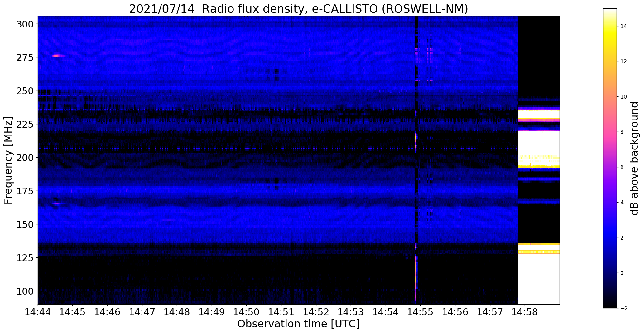The height and width of the screenshot is (333, 644).
Task: Click the 14:52 time tick label
Action: pos(316,312)
